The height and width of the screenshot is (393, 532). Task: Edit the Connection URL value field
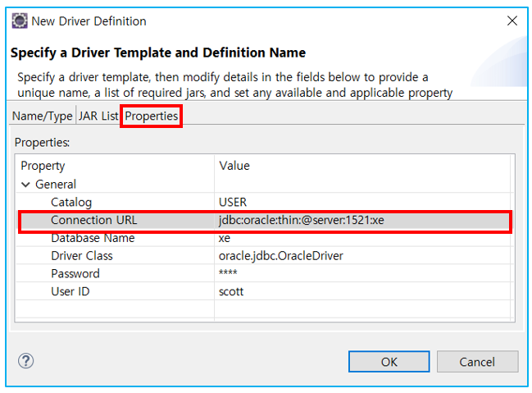tap(362, 220)
